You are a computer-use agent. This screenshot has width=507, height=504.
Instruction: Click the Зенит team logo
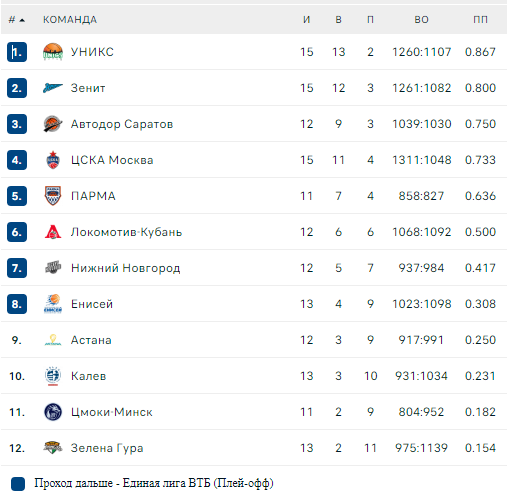(x=53, y=88)
